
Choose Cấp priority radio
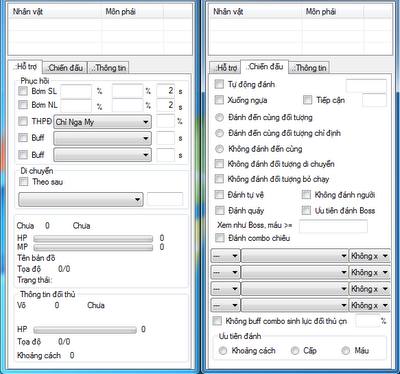pos(295,351)
